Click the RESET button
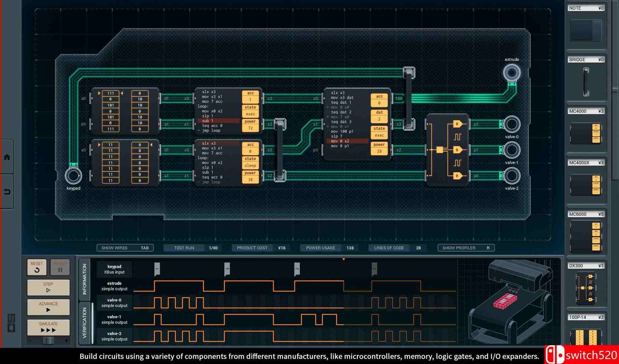 pos(36,267)
